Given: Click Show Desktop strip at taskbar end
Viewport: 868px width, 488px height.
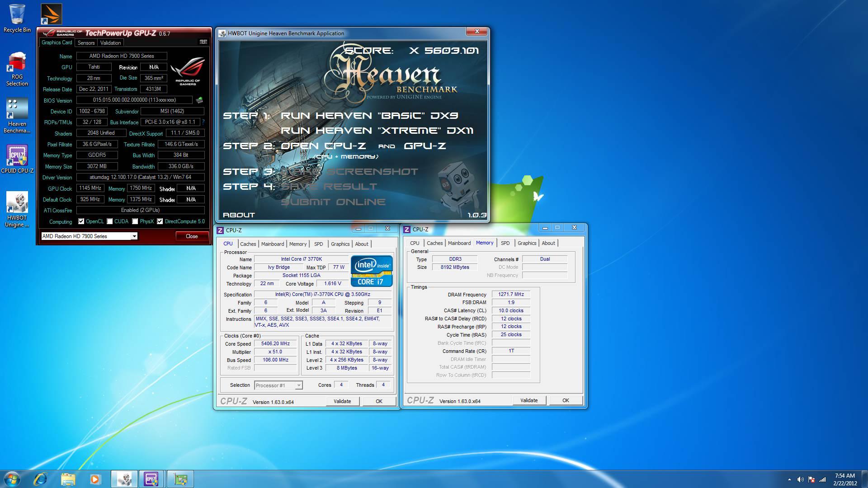Looking at the screenshot, I should [x=864, y=479].
